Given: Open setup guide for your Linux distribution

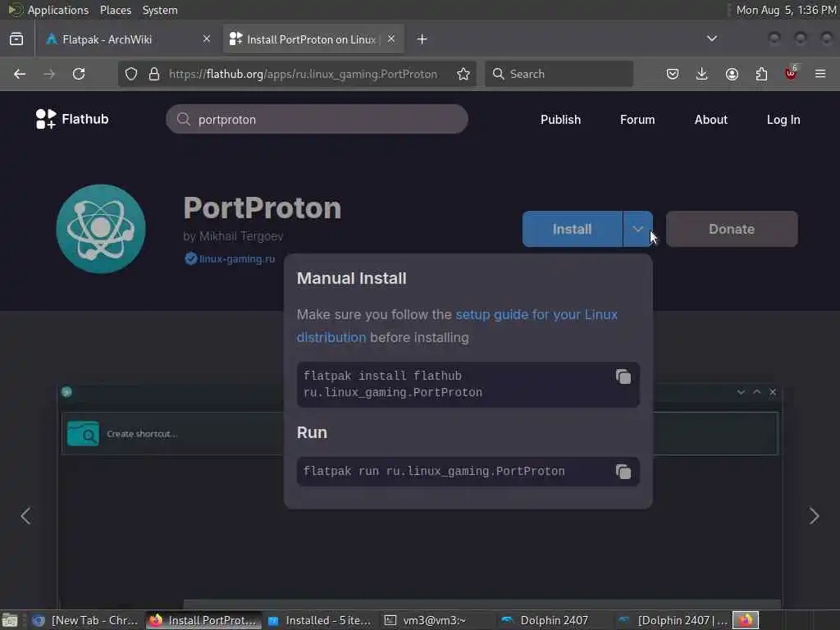Looking at the screenshot, I should 457,326.
